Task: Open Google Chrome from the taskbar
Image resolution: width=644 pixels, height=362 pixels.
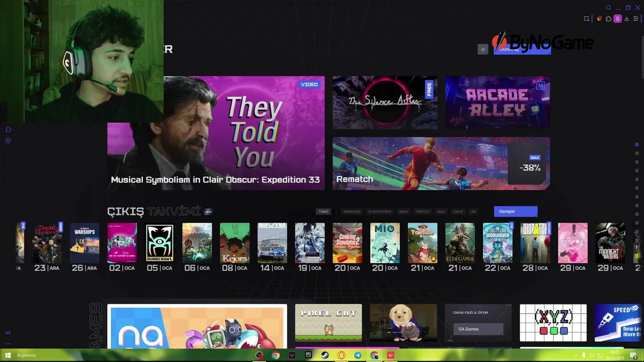Action: coord(276,355)
